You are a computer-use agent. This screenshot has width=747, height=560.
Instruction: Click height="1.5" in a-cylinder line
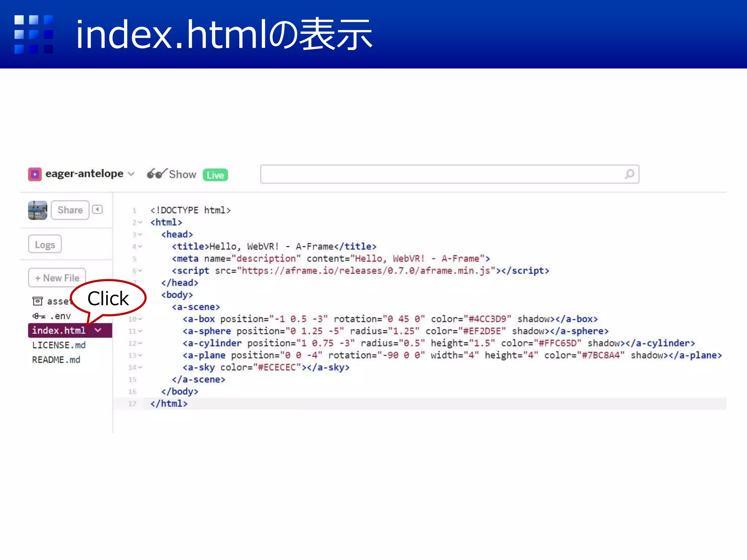pyautogui.click(x=463, y=343)
